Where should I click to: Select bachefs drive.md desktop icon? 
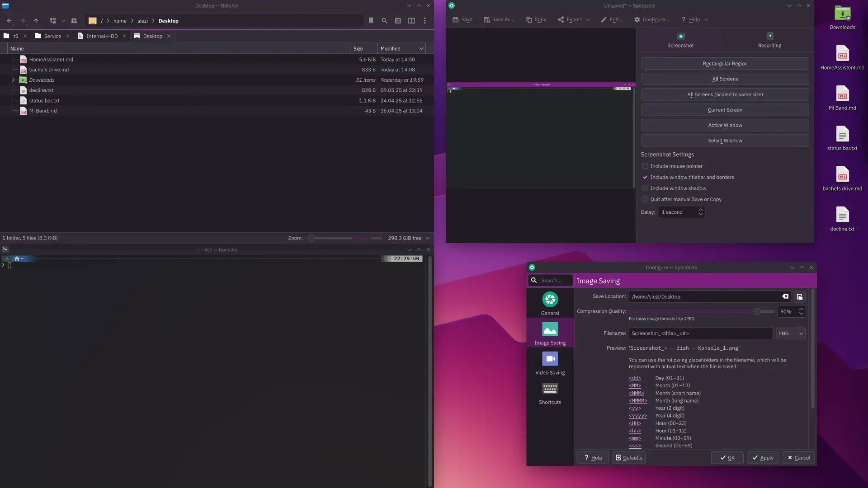[x=842, y=179]
